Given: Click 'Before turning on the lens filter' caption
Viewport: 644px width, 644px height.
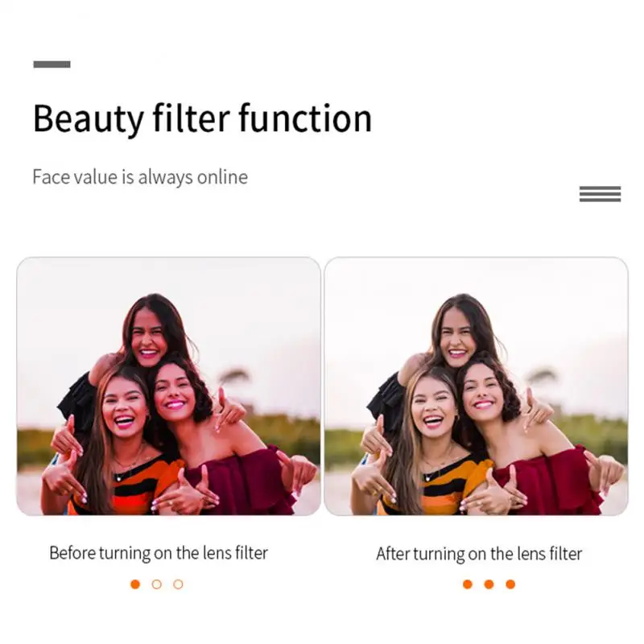Looking at the screenshot, I should [159, 553].
